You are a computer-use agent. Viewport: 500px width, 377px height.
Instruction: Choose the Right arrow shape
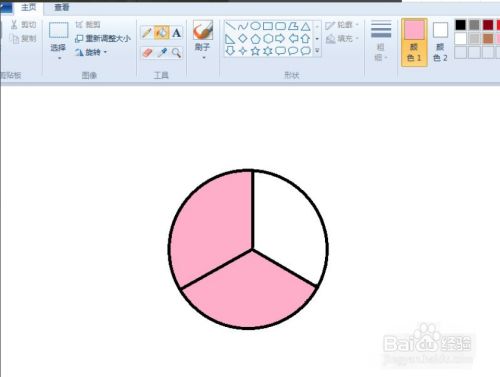pyautogui.click(x=280, y=38)
